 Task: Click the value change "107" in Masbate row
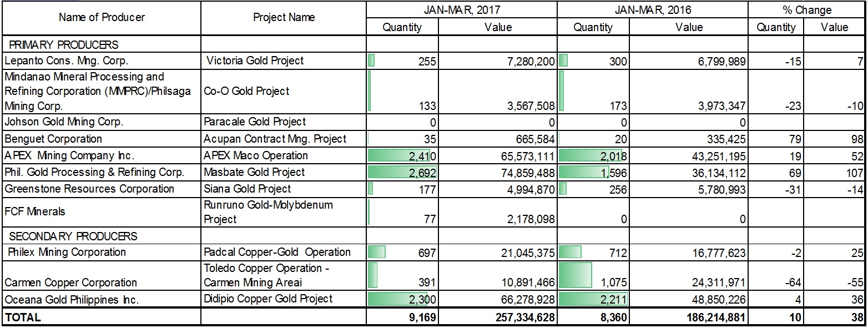click(835, 172)
